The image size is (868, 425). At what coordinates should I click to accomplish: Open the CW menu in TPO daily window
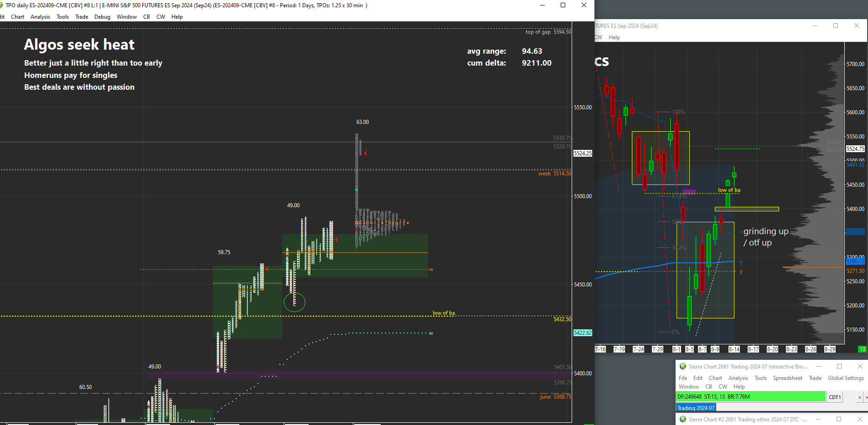coord(161,17)
